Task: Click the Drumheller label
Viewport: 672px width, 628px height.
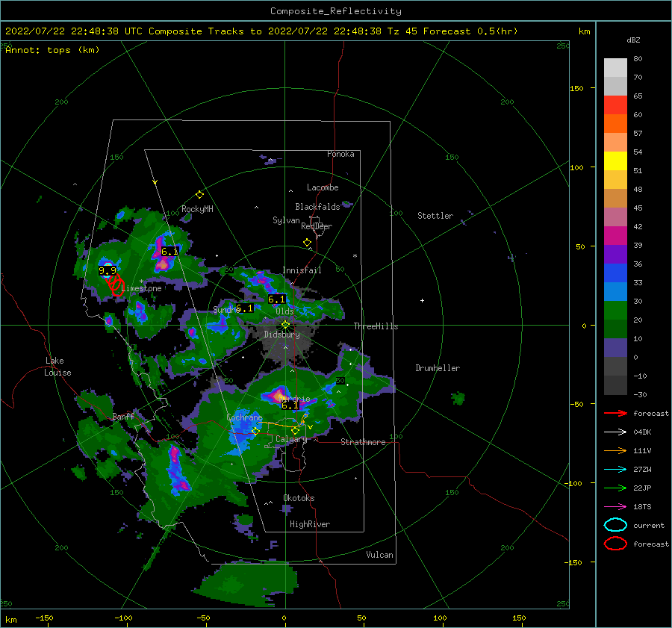Action: pos(438,368)
